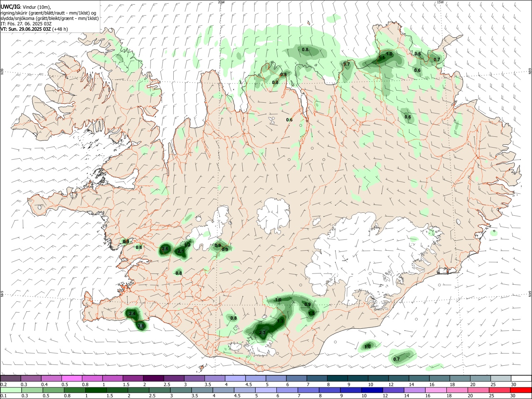
Task: Click the 2.3 precipitation value in the south
Action: tap(262, 333)
